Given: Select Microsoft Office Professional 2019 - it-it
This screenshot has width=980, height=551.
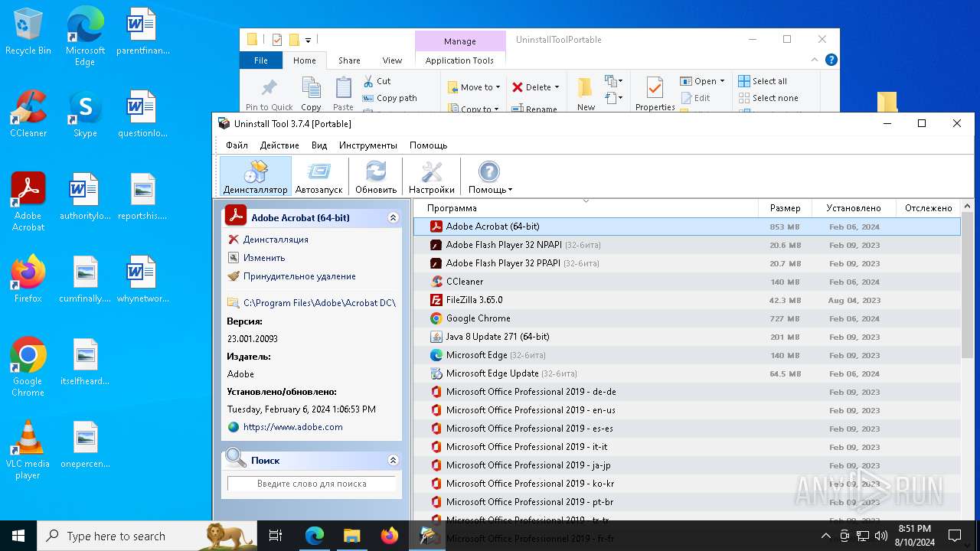Looking at the screenshot, I should pyautogui.click(x=687, y=447).
